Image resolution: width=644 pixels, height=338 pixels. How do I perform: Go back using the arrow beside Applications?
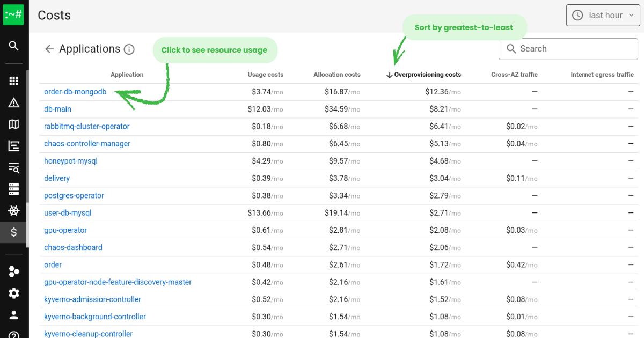tap(49, 49)
